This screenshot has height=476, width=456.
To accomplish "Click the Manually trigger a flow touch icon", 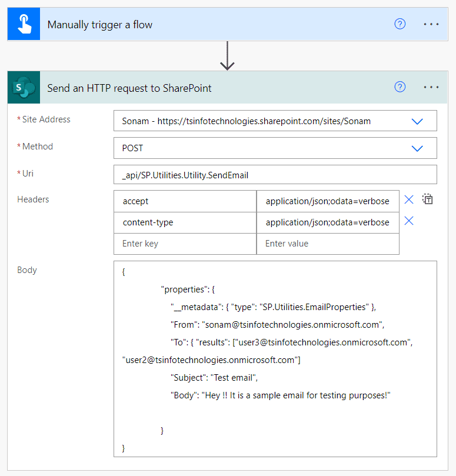I will (24, 24).
